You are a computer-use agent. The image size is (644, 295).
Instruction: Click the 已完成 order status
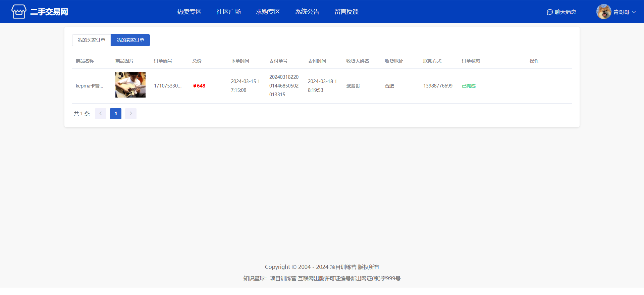click(x=469, y=86)
